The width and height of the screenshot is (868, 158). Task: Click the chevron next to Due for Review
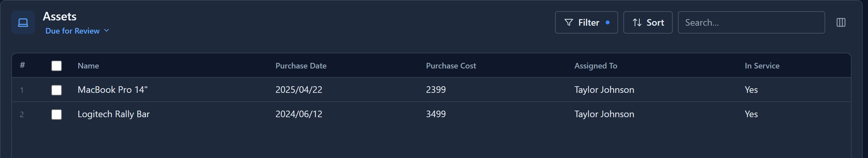[x=107, y=30]
